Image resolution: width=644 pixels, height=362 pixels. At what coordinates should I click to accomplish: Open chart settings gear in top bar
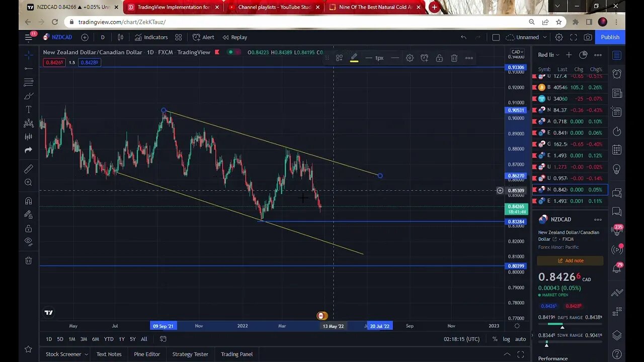tap(559, 37)
